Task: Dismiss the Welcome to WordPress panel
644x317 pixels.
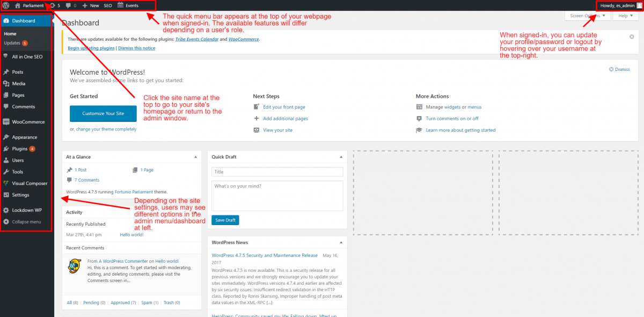Action: (619, 69)
